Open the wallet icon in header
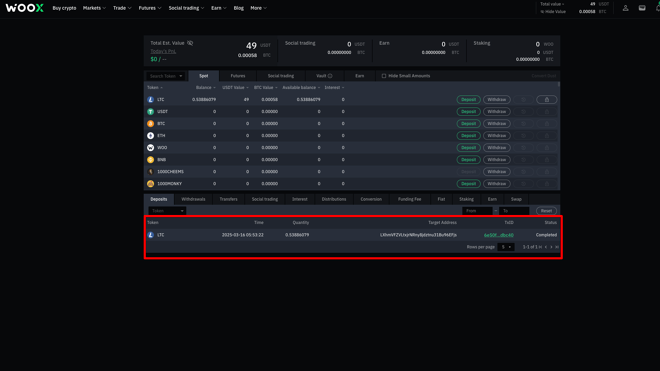The width and height of the screenshot is (660, 371). (x=642, y=8)
